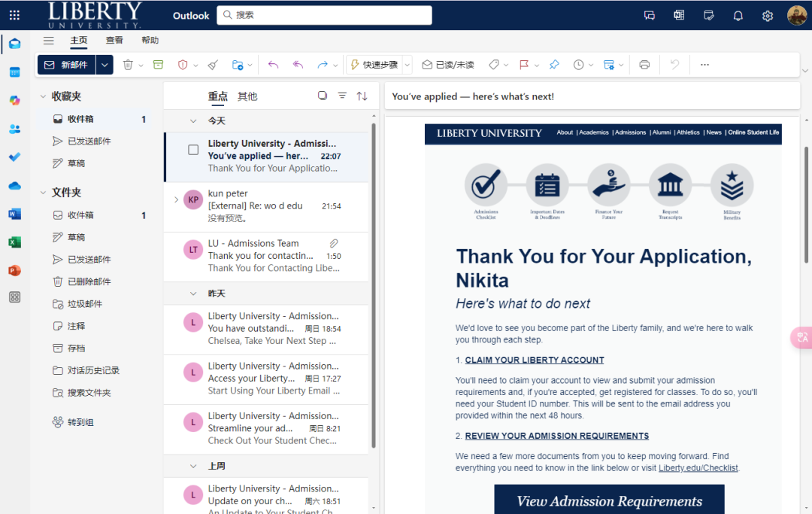Open Settings gear icon in header
The width and height of the screenshot is (812, 514).
click(x=768, y=16)
